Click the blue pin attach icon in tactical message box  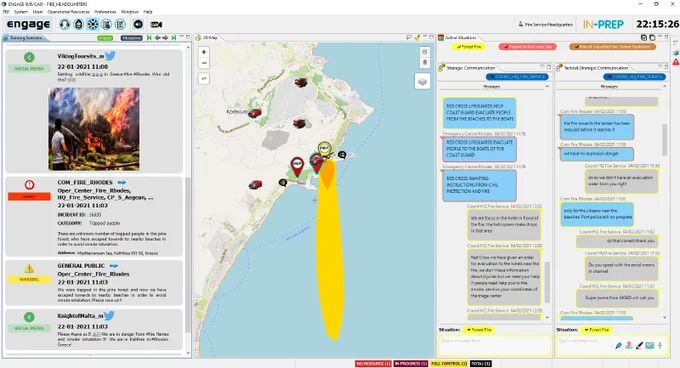pyautogui.click(x=618, y=345)
